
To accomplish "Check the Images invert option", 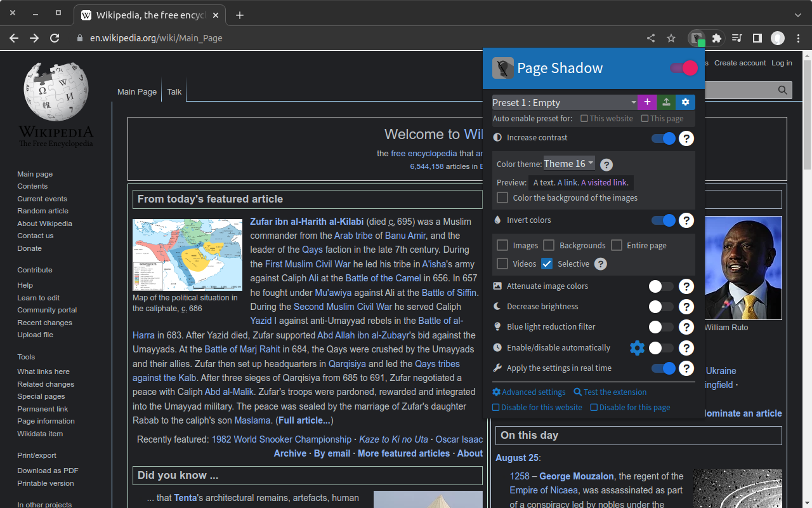I will 502,245.
